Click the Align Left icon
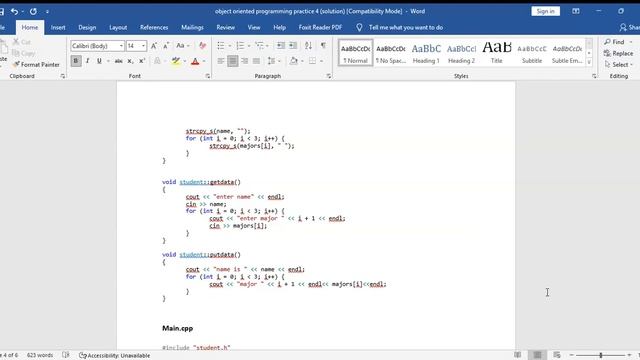 221,61
